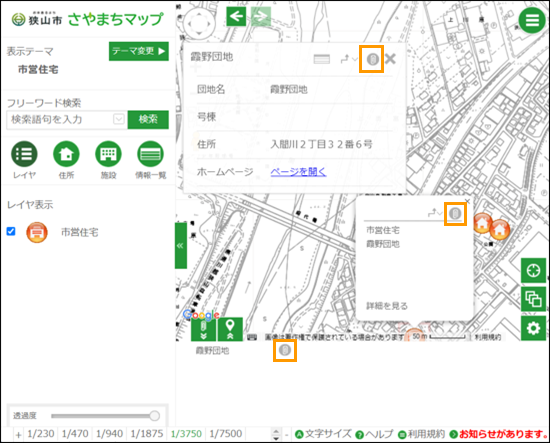Select the 住所 address search icon
Image resolution: width=550 pixels, height=443 pixels.
click(x=66, y=154)
